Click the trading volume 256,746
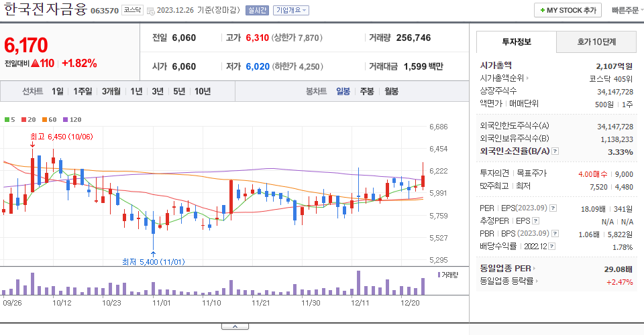Viewport: 644px width, 335px height. [414, 38]
